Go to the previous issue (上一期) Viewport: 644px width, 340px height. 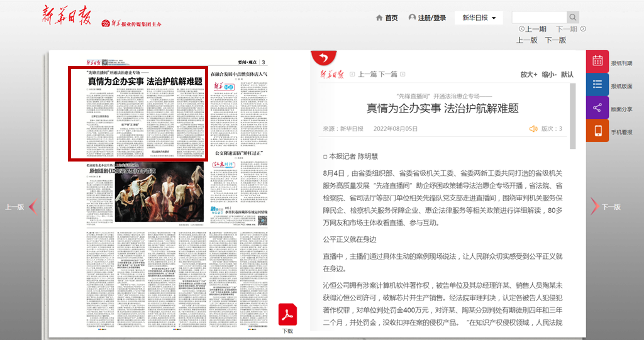pos(533,29)
